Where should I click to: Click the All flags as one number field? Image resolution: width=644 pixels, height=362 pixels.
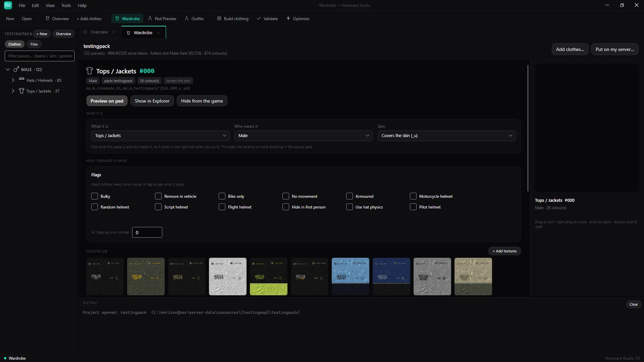(147, 232)
